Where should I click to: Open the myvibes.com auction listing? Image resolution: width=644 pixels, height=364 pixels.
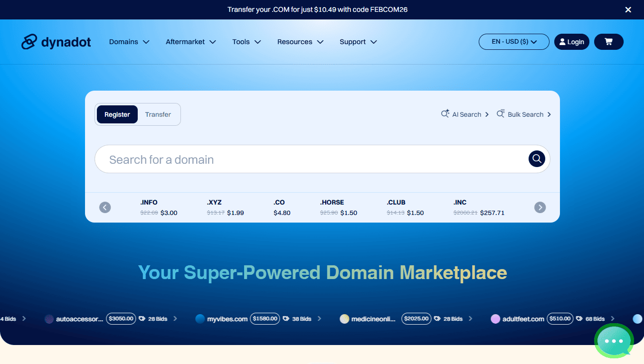tap(227, 319)
